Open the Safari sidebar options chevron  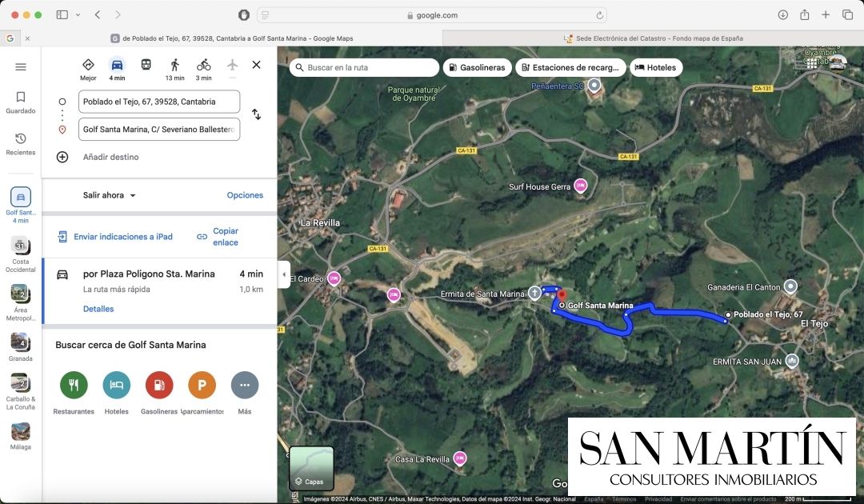click(x=78, y=15)
